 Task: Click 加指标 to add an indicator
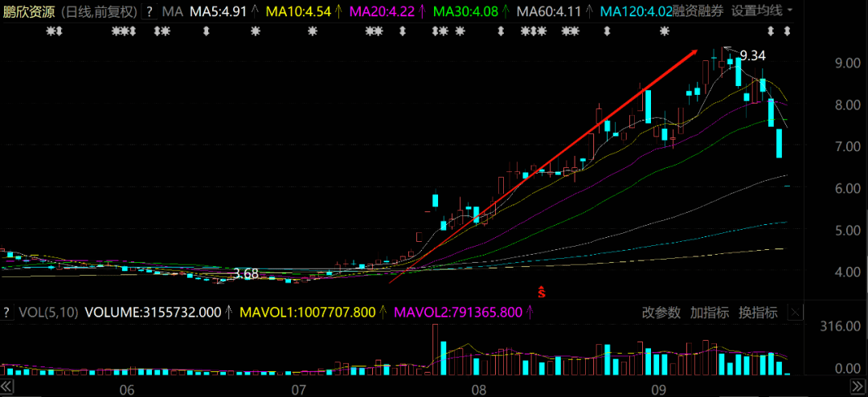(x=709, y=313)
